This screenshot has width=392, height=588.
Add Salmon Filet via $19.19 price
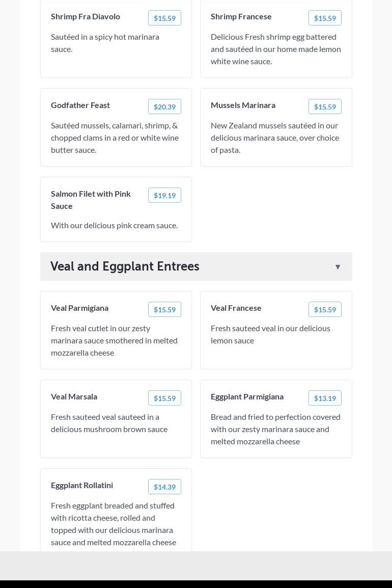[164, 196]
